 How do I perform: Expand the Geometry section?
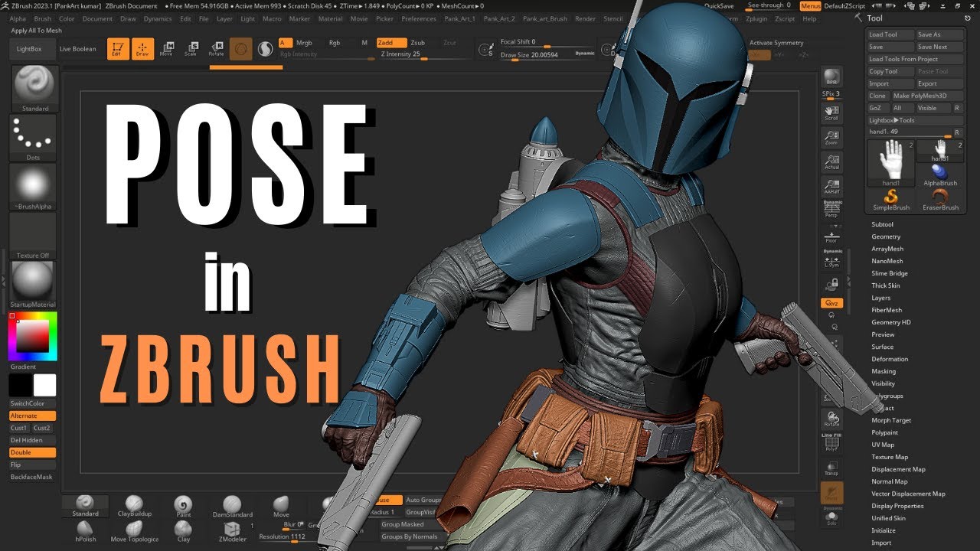(x=886, y=236)
